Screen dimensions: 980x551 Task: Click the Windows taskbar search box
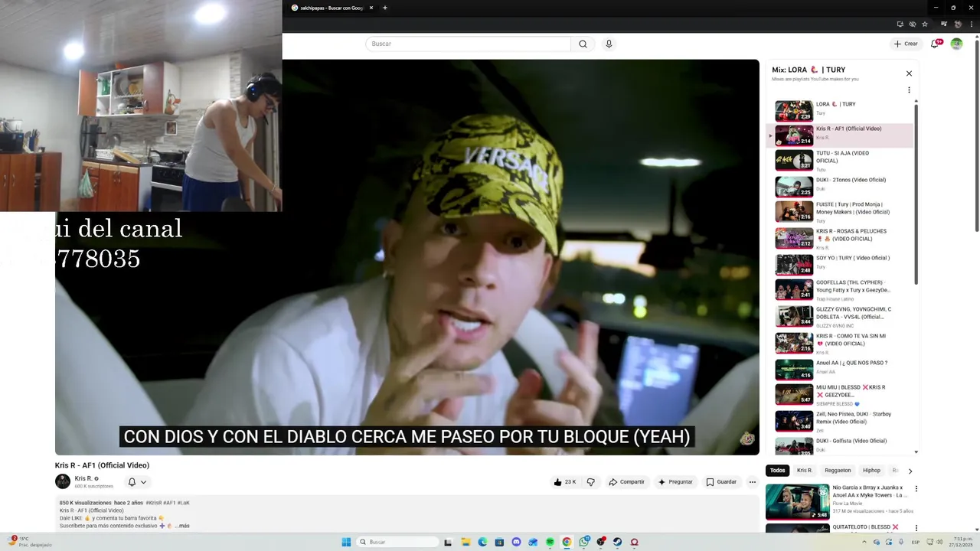[397, 542]
